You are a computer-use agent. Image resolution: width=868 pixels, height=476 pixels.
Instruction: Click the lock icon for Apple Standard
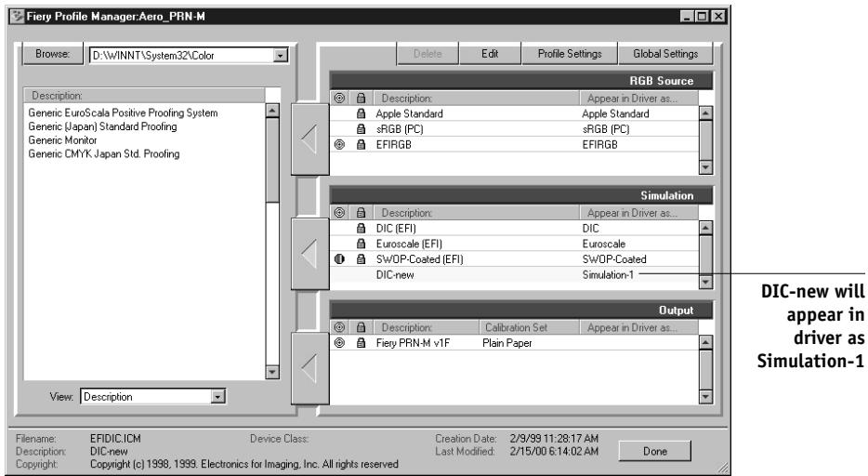click(361, 113)
